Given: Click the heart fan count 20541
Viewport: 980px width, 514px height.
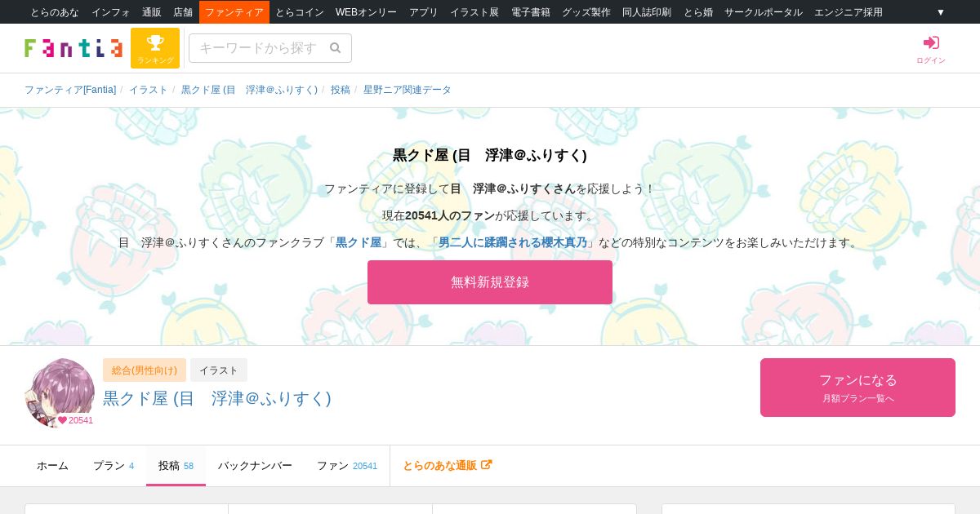Looking at the screenshot, I should [x=75, y=420].
